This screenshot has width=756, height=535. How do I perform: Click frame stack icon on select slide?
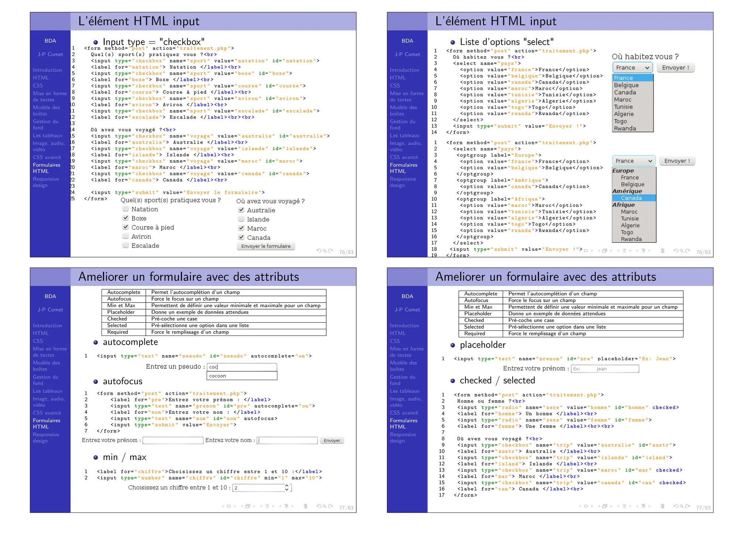coord(605,251)
